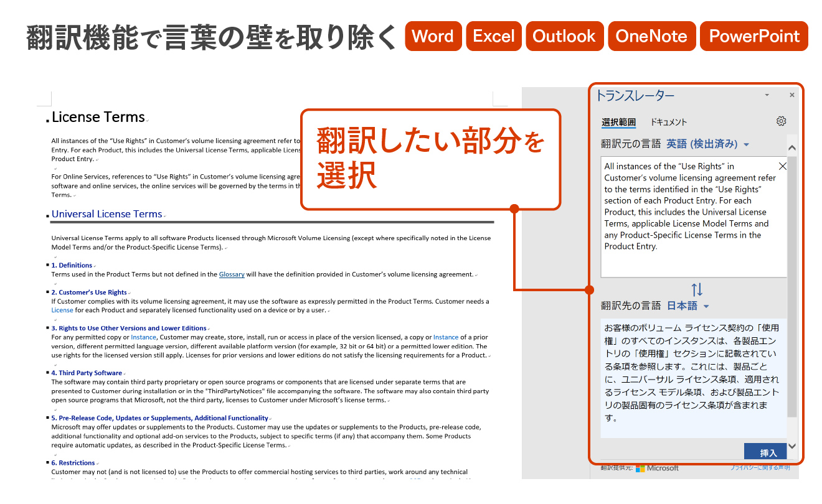This screenshot has height=504, width=822.
Task: Click the 'License Terms' document title
Action: [x=98, y=117]
